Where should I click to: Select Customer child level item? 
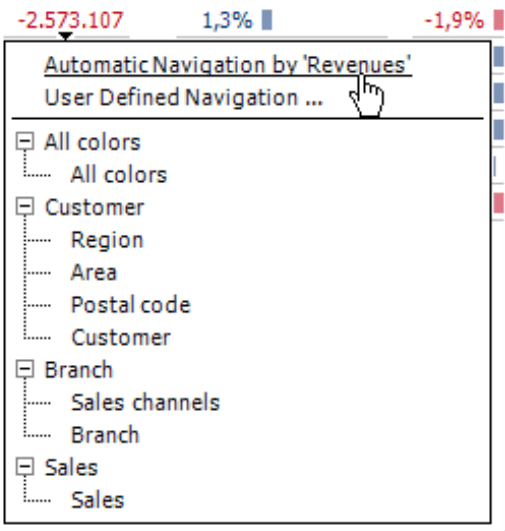(x=121, y=337)
